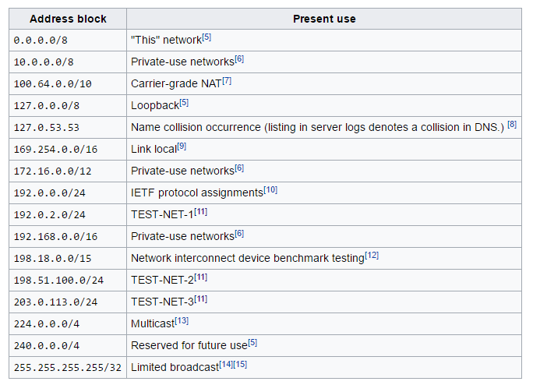The height and width of the screenshot is (392, 533).
Task: Select the Address block column header
Action: pos(68,19)
